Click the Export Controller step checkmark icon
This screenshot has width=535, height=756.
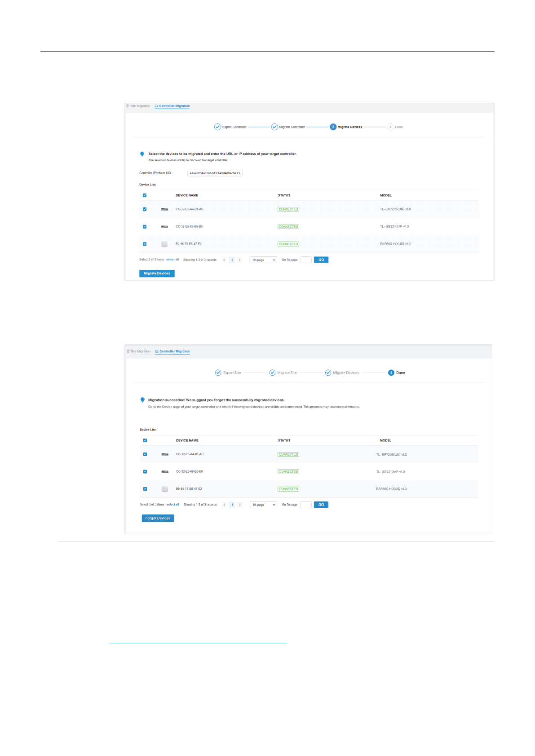[217, 127]
